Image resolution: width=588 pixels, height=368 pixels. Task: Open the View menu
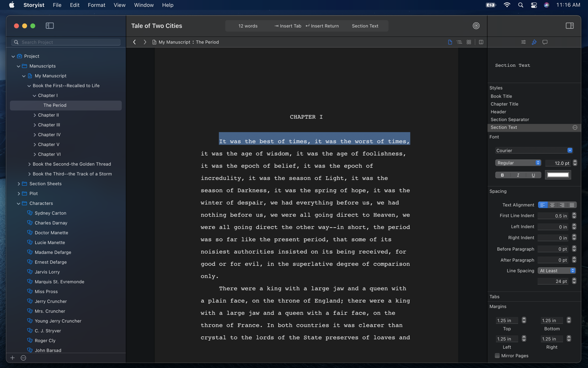(x=119, y=5)
